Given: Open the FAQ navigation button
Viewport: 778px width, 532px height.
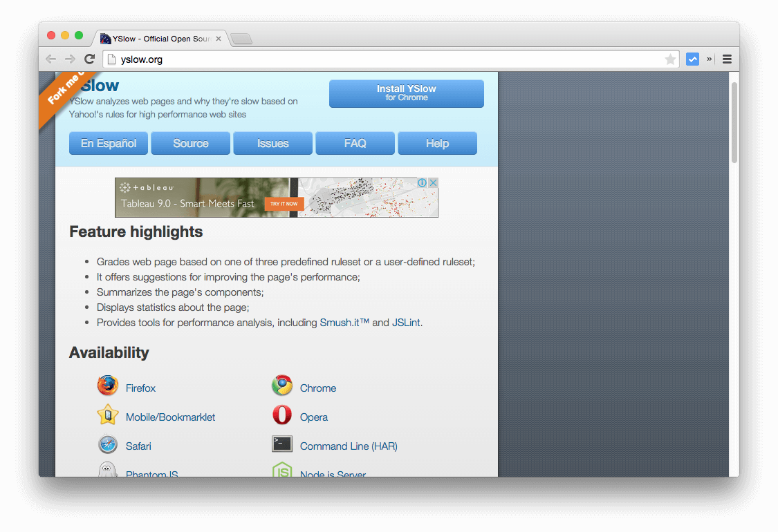Looking at the screenshot, I should tap(355, 144).
